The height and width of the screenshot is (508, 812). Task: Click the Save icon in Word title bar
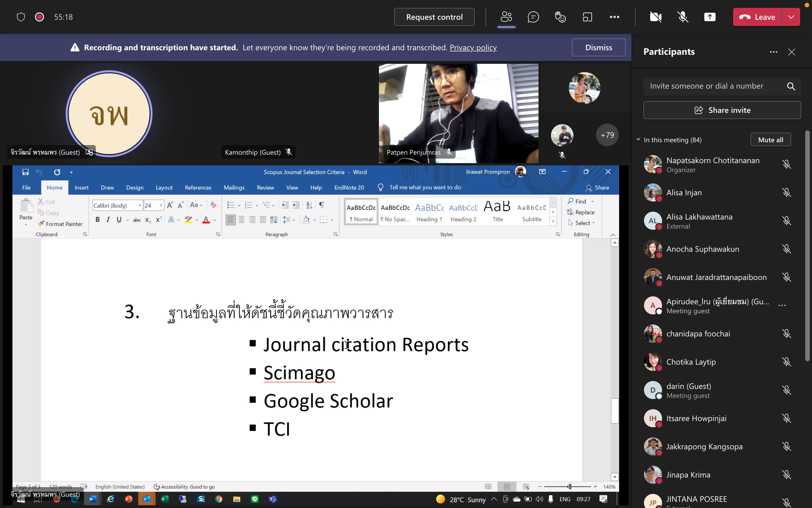[25, 172]
